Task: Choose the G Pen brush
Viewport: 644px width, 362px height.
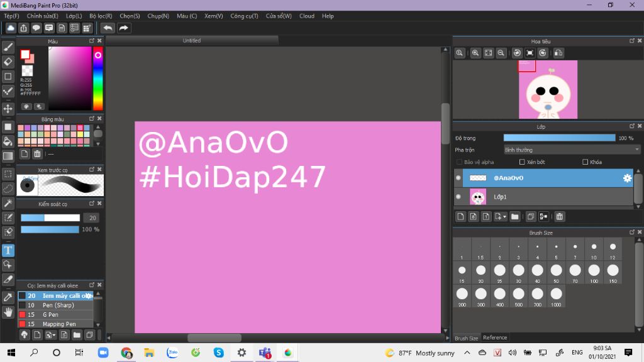Action: click(55, 314)
